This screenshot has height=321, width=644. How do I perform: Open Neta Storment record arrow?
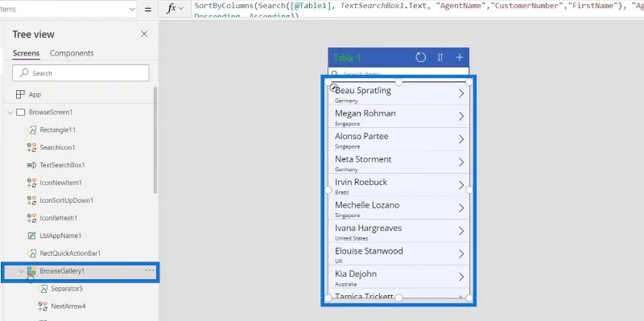point(461,163)
